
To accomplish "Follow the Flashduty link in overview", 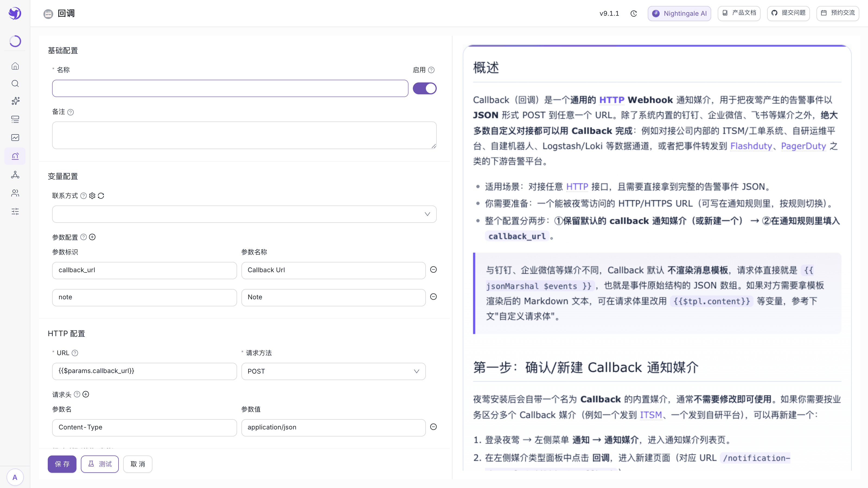I will click(x=751, y=146).
